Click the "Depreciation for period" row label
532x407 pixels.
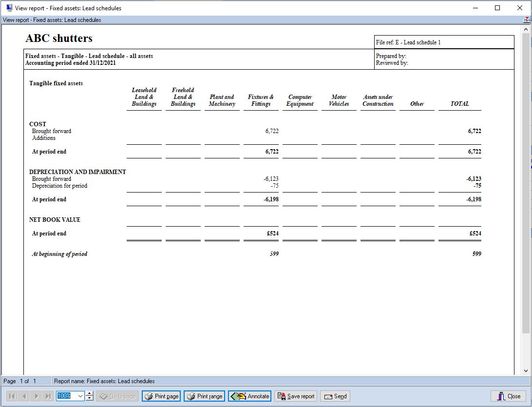tap(60, 186)
